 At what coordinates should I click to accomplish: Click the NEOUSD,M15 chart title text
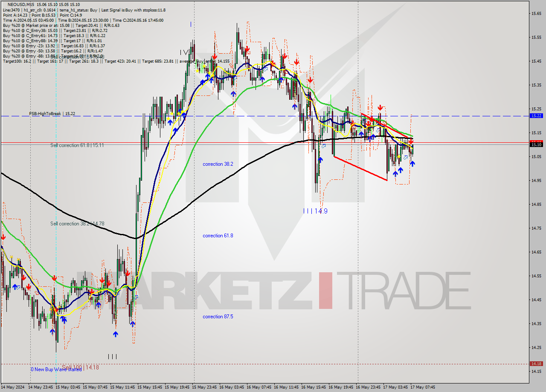21,5
